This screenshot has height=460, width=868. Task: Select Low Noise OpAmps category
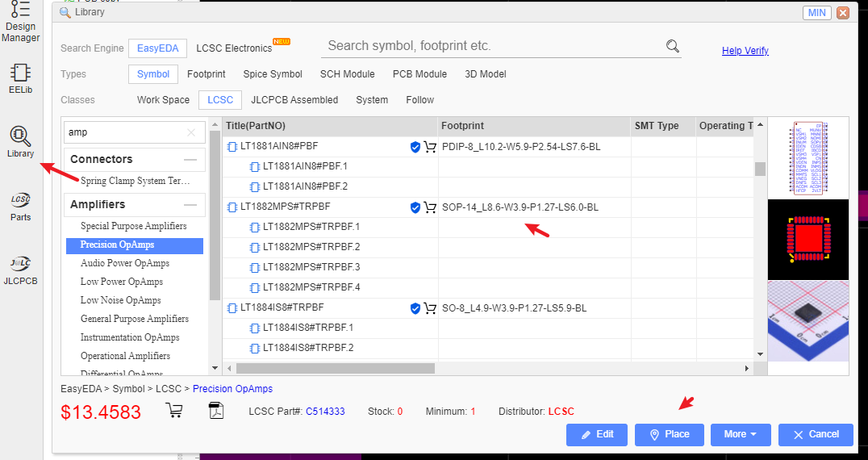pyautogui.click(x=121, y=300)
